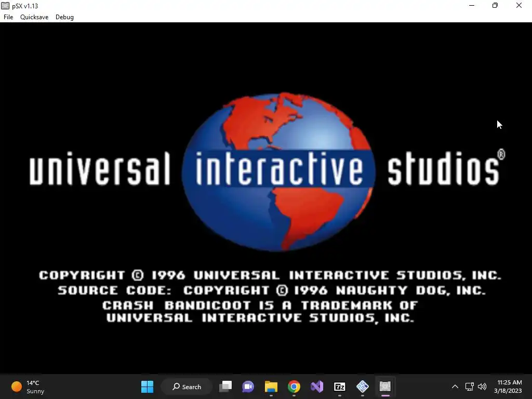Open the blue diamond app in the taskbar
The image size is (532, 399).
[x=362, y=387]
